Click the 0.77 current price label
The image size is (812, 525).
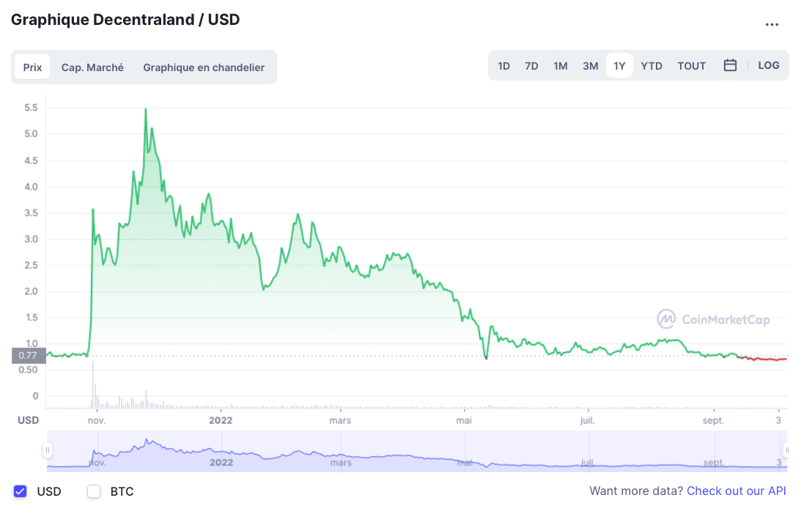(x=29, y=356)
